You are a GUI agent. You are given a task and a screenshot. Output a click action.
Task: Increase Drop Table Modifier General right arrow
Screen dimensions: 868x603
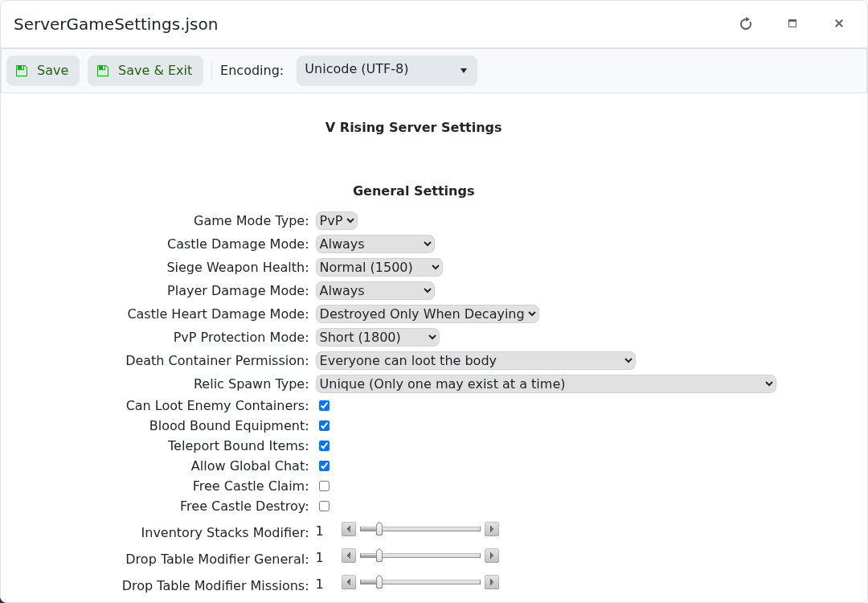click(x=492, y=556)
